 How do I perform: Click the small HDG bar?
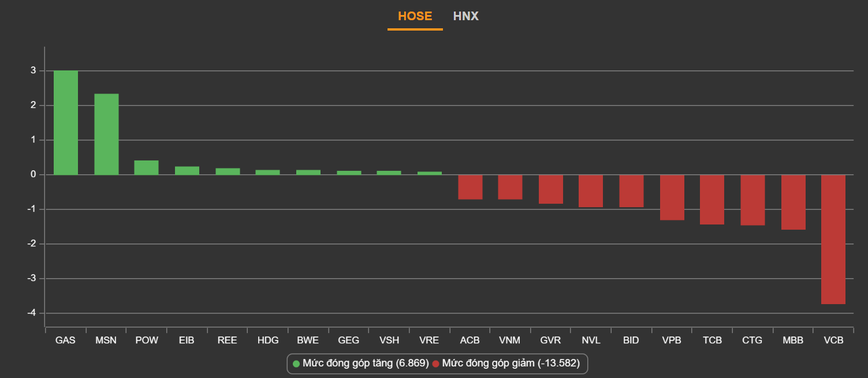[268, 172]
